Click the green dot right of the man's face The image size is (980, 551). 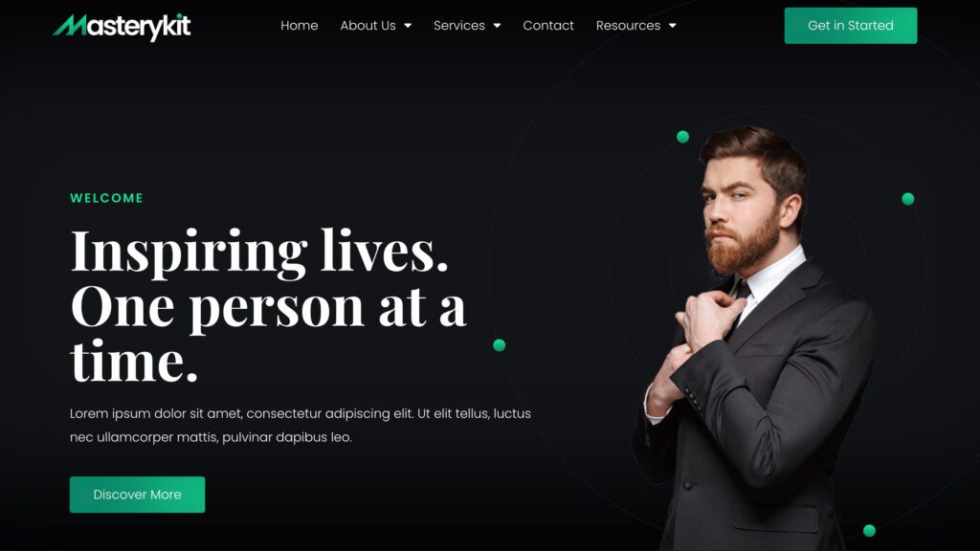point(908,199)
